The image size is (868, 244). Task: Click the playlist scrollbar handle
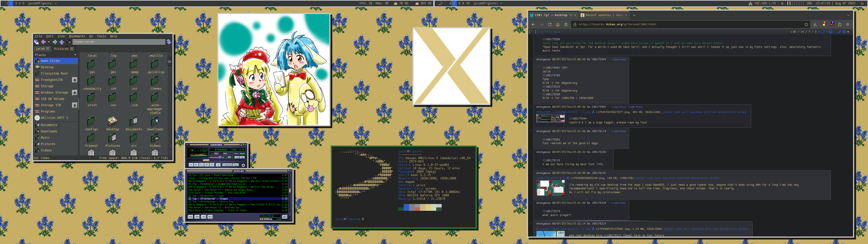pos(290,191)
